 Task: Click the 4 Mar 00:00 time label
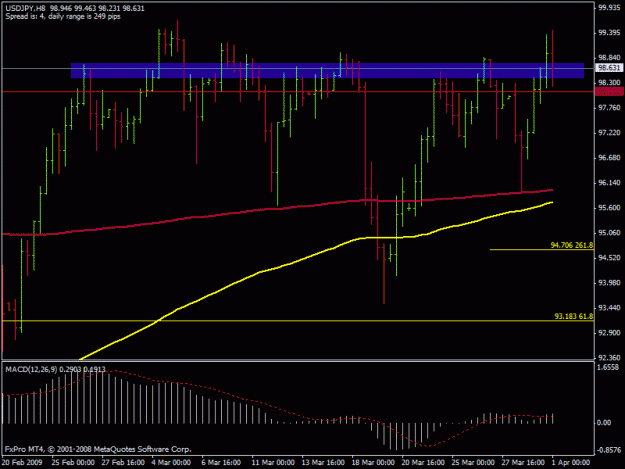click(x=171, y=463)
